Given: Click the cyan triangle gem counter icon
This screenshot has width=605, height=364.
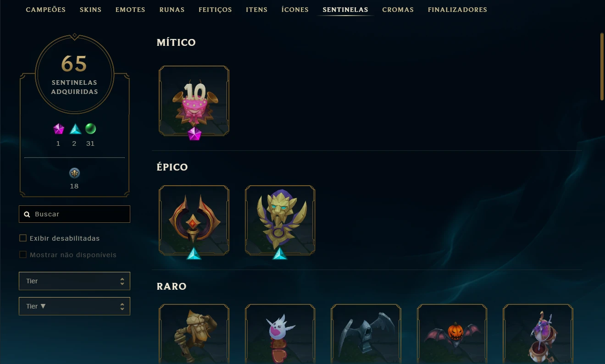Looking at the screenshot, I should 75,129.
